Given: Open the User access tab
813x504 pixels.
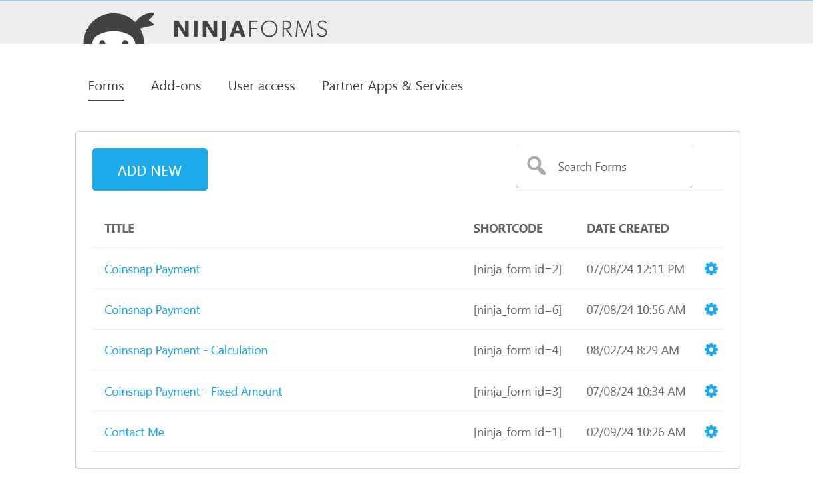Looking at the screenshot, I should point(261,86).
